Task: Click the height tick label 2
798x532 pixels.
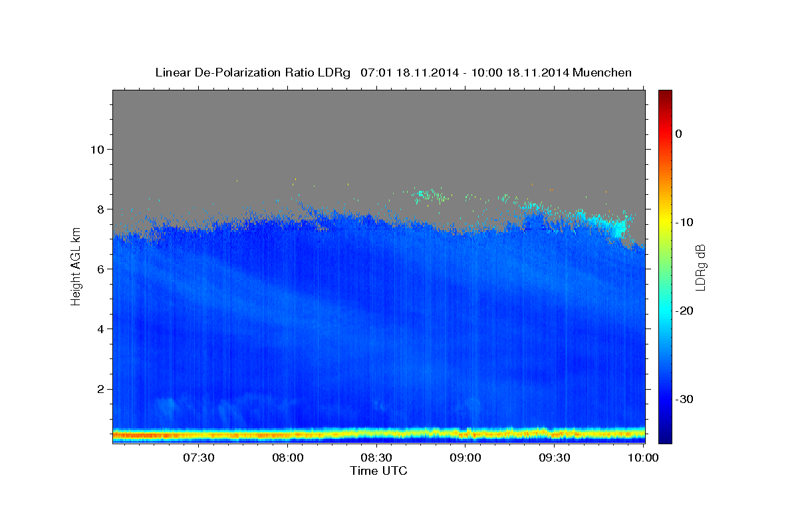Action: tap(99, 389)
